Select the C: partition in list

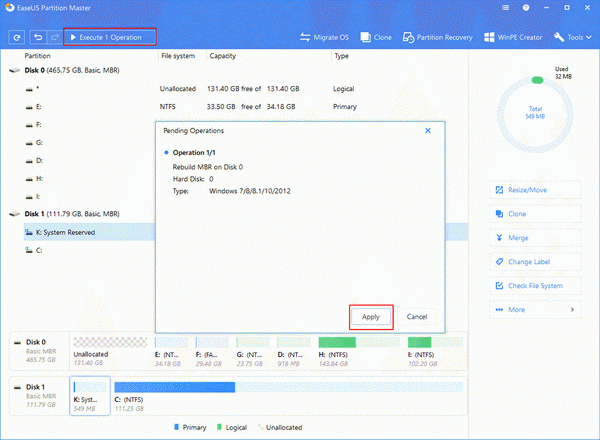pyautogui.click(x=40, y=250)
